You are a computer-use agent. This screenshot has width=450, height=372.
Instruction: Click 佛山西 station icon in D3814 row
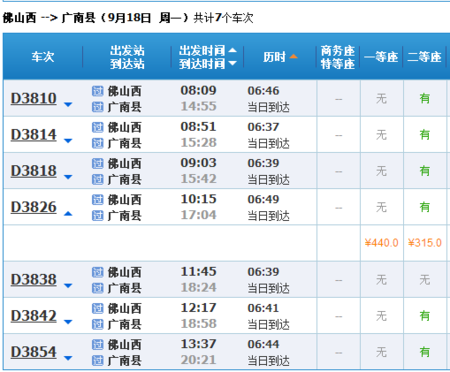point(97,127)
